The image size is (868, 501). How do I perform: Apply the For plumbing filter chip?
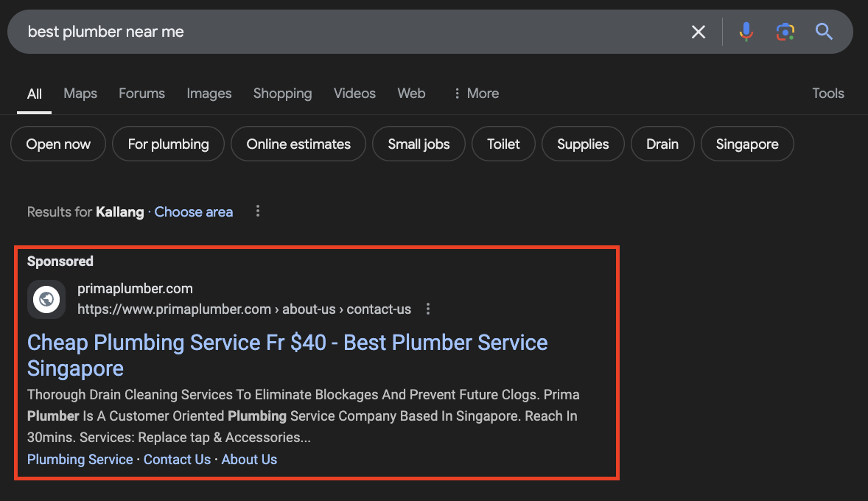pyautogui.click(x=168, y=144)
